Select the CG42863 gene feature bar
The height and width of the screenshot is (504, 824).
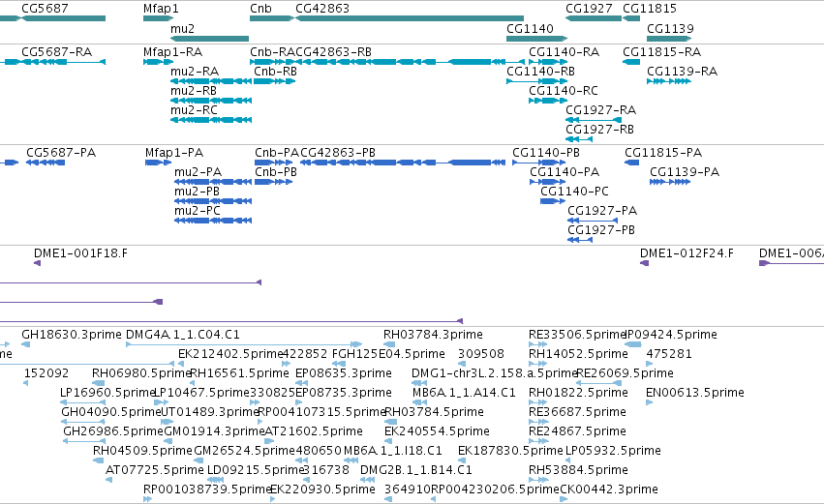click(410, 18)
